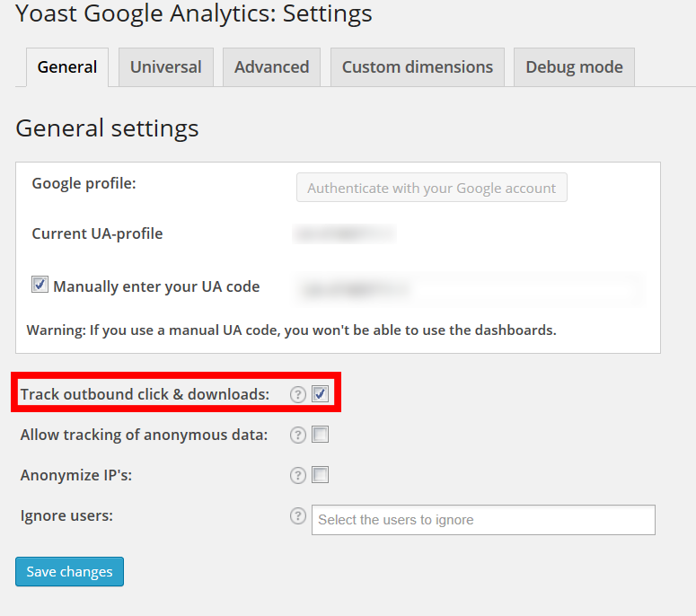Uncheck Manually enter your UA code

pyautogui.click(x=40, y=284)
